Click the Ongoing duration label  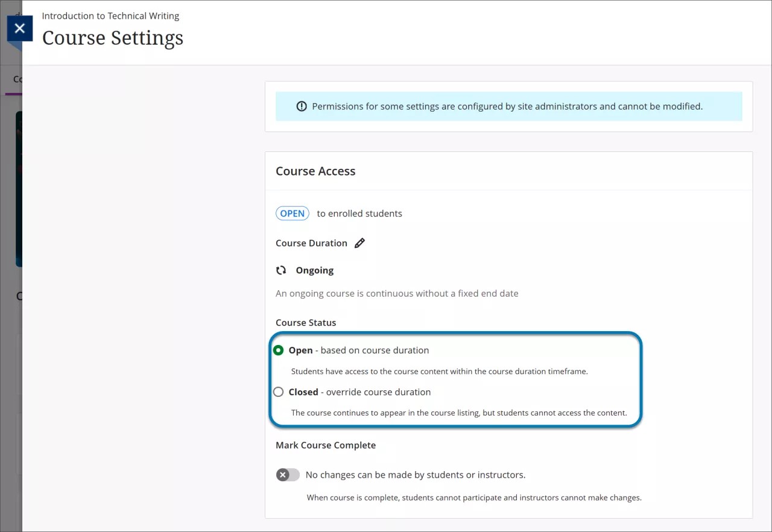pos(314,270)
